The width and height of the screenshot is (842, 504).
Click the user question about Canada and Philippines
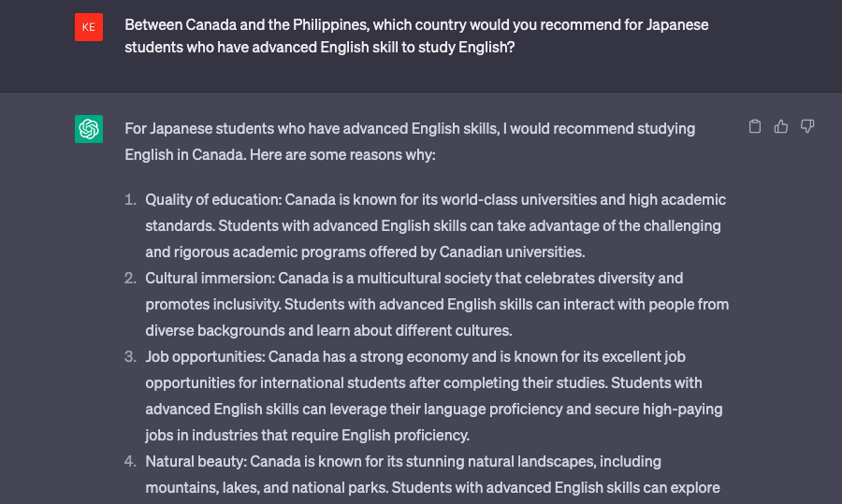(416, 36)
